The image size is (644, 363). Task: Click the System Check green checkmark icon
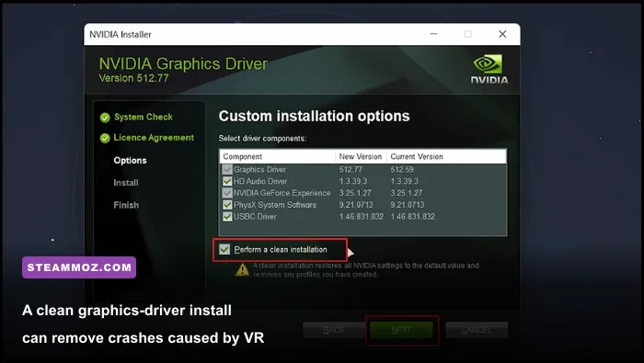tap(105, 118)
